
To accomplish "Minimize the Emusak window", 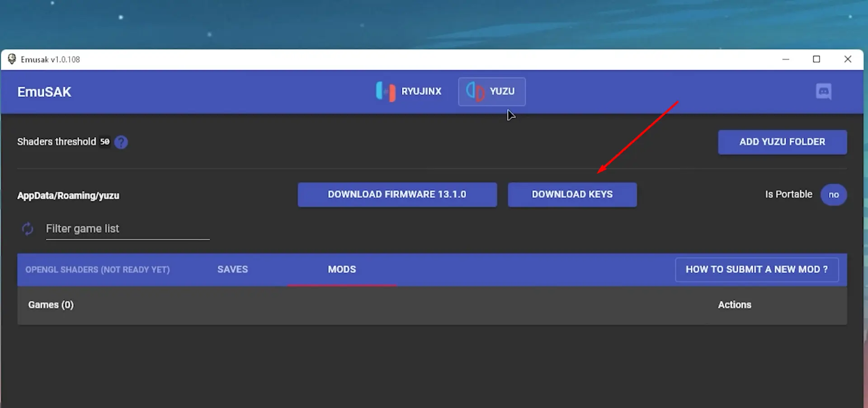I will click(x=786, y=59).
